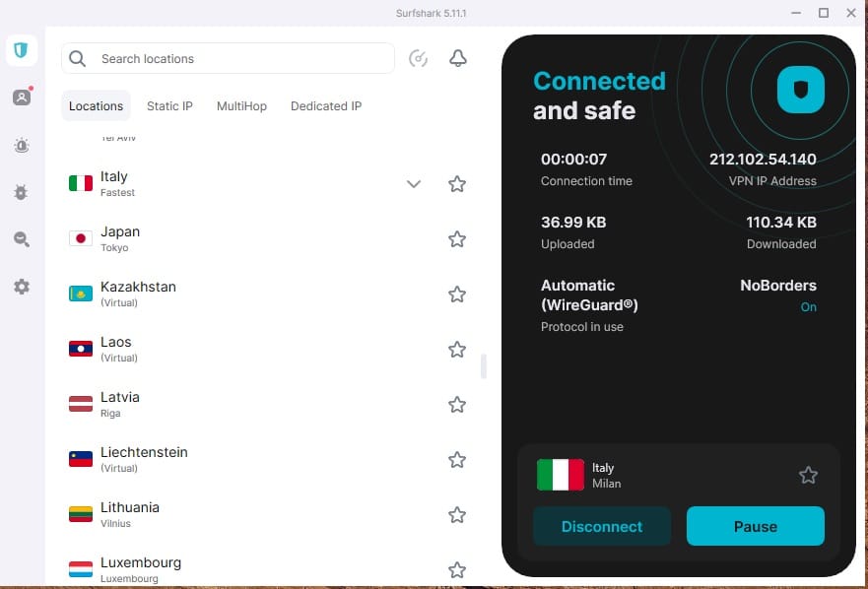Favorite Laos with its star
This screenshot has width=868, height=589.
457,350
